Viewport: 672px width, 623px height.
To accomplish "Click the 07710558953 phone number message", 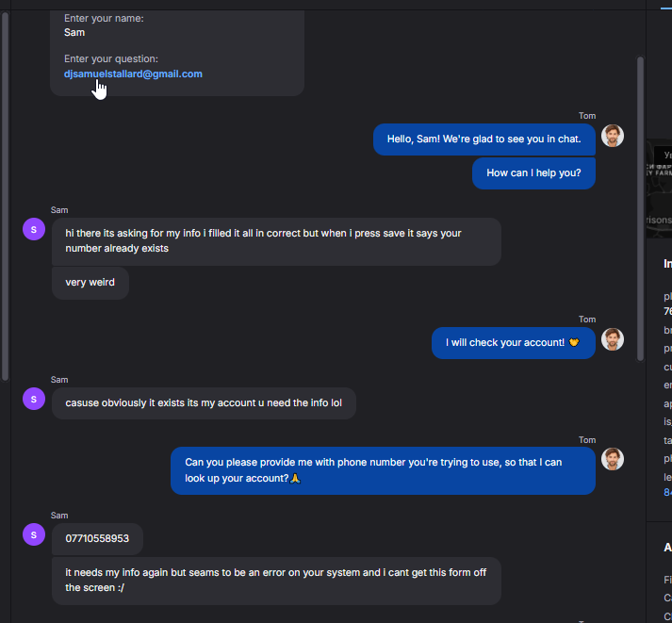I will (x=97, y=538).
